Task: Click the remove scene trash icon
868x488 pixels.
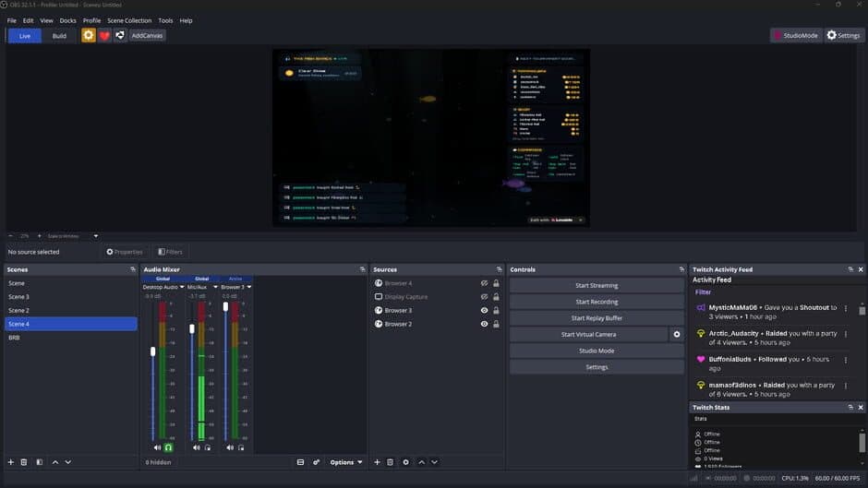Action: (x=25, y=462)
